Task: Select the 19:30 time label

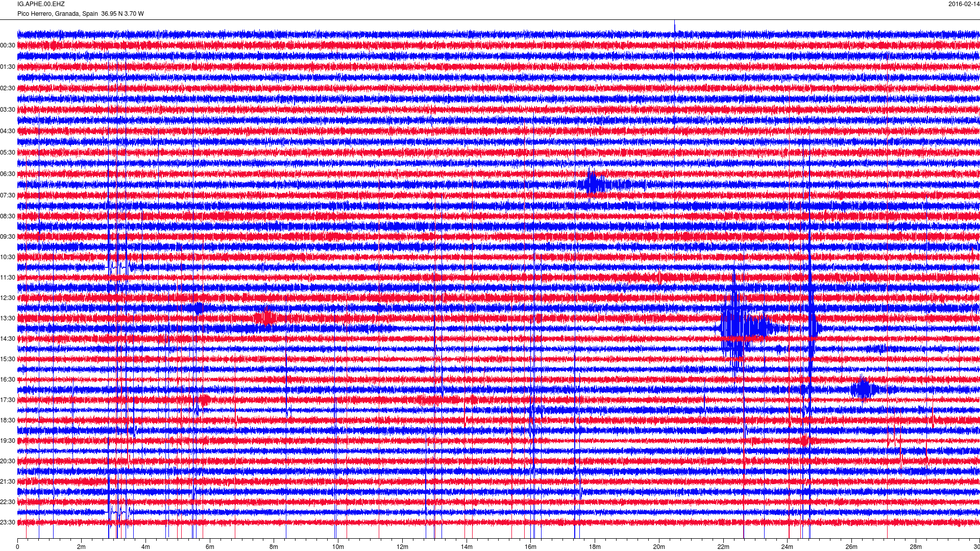Action: [x=8, y=441]
